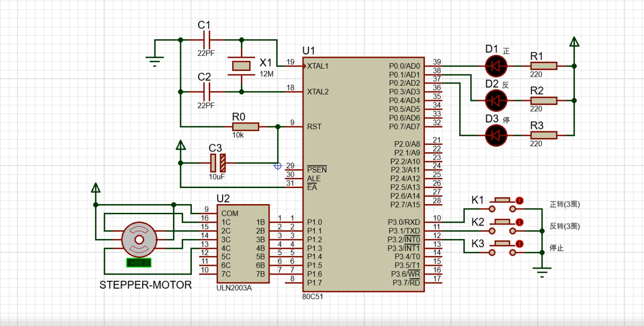
Task: Click the 10uF value under C3
Action: tap(217, 177)
